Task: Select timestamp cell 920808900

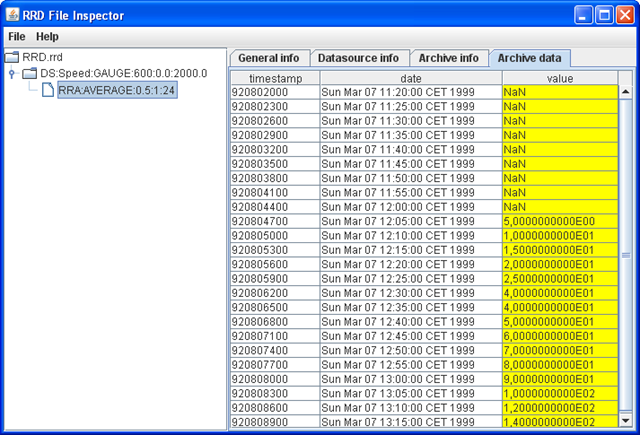Action: 275,422
